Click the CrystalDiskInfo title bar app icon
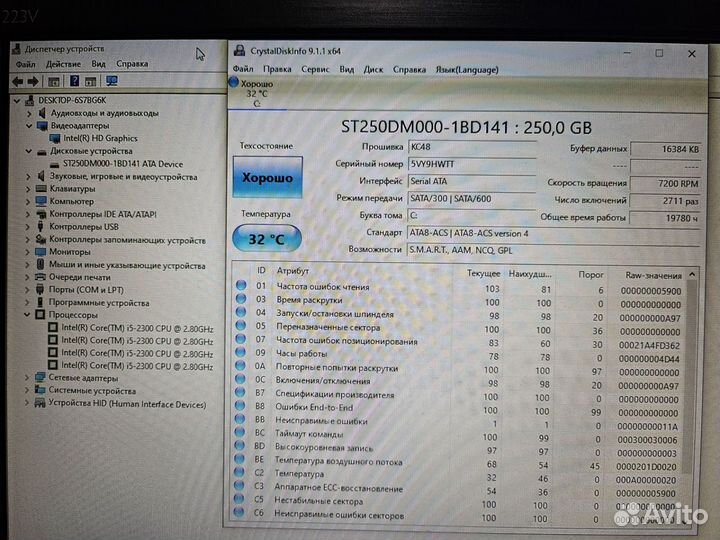 (239, 50)
